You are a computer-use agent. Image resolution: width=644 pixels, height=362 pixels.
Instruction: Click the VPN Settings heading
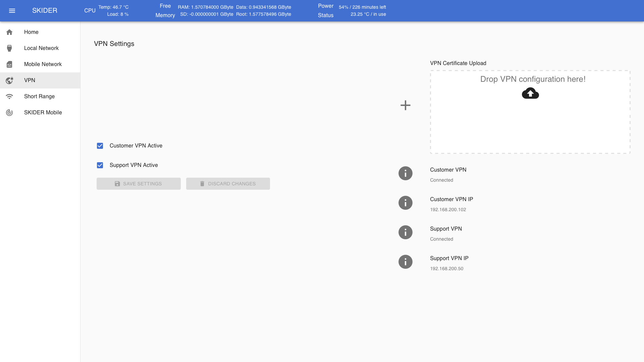click(114, 44)
